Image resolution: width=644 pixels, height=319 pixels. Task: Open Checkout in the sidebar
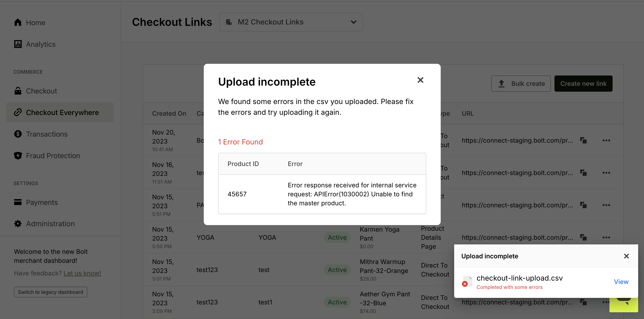tap(42, 91)
